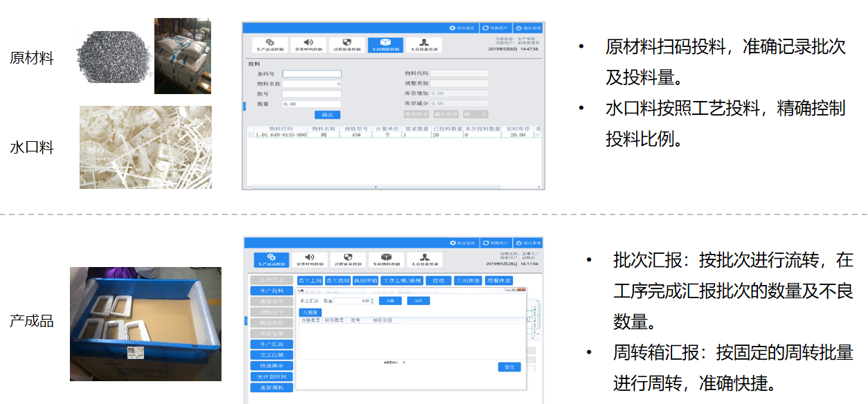Viewport: 868px width, 404px height.
Task: Click the 行删除 delete-row button
Action: [310, 312]
